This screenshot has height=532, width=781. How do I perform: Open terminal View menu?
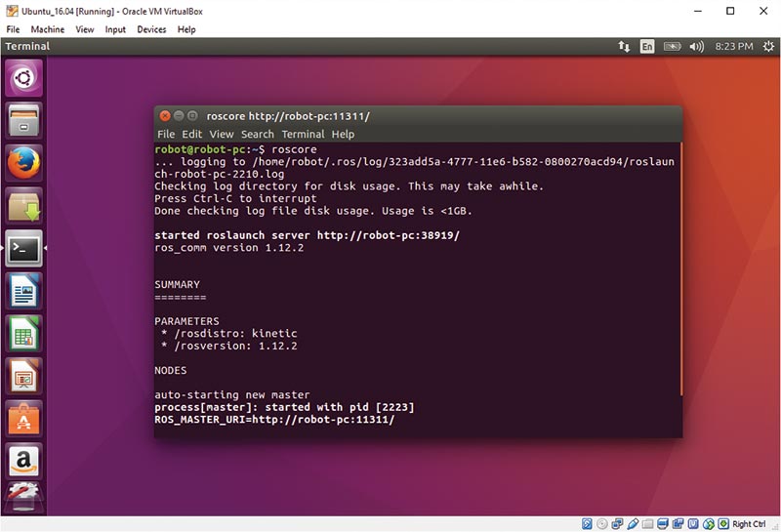[222, 134]
